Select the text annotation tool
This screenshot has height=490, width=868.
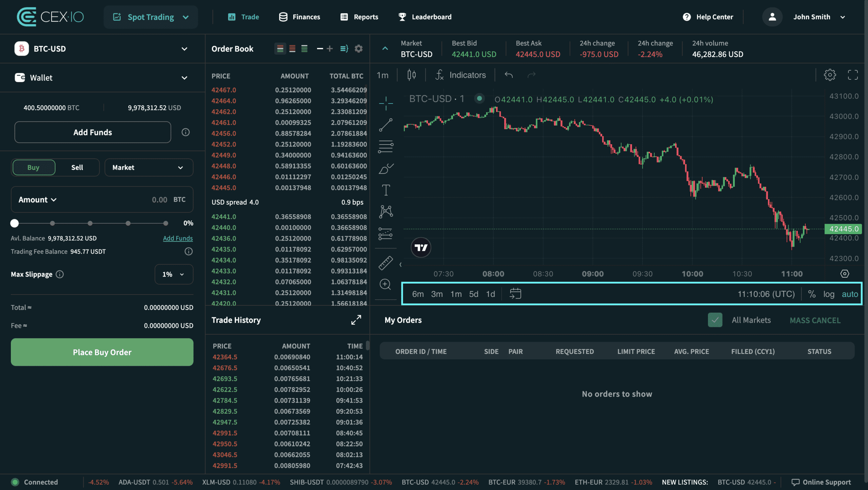[386, 190]
